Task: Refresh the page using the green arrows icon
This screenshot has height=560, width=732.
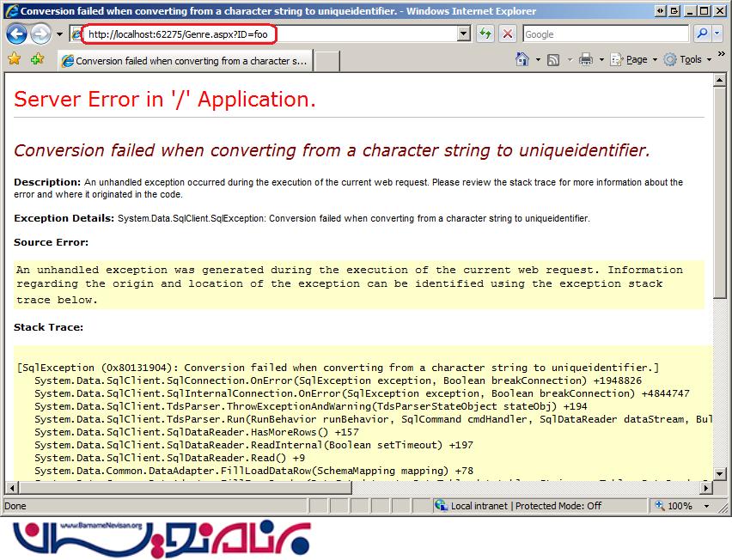Action: 485,34
